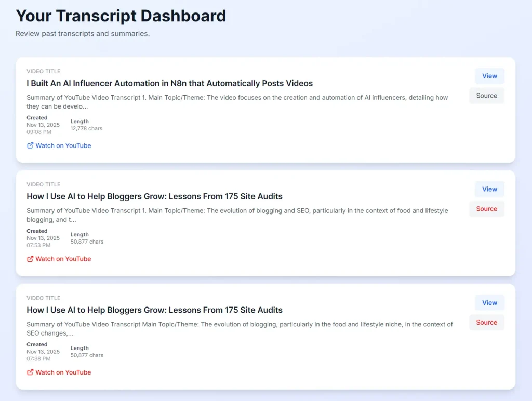This screenshot has width=532, height=401.
Task: Click the bottom card's video title
Action: click(154, 310)
